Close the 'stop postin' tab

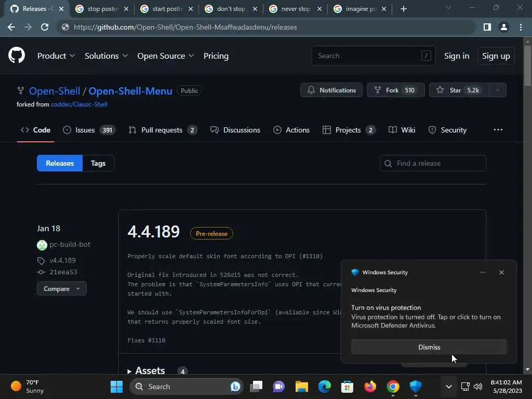pos(126,9)
